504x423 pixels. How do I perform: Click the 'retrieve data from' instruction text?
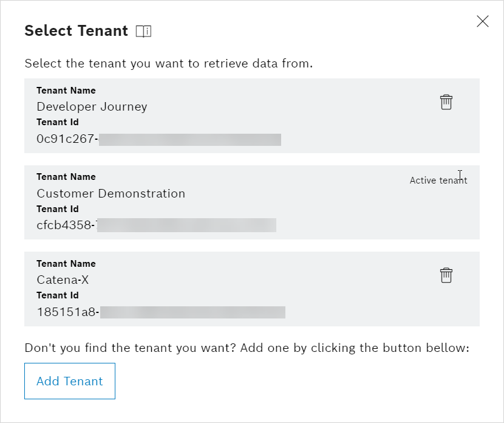(168, 63)
